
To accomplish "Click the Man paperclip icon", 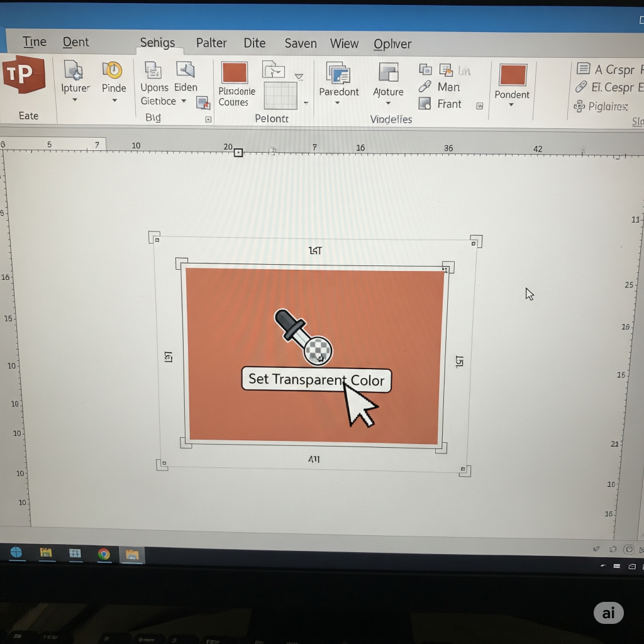I will 425,87.
